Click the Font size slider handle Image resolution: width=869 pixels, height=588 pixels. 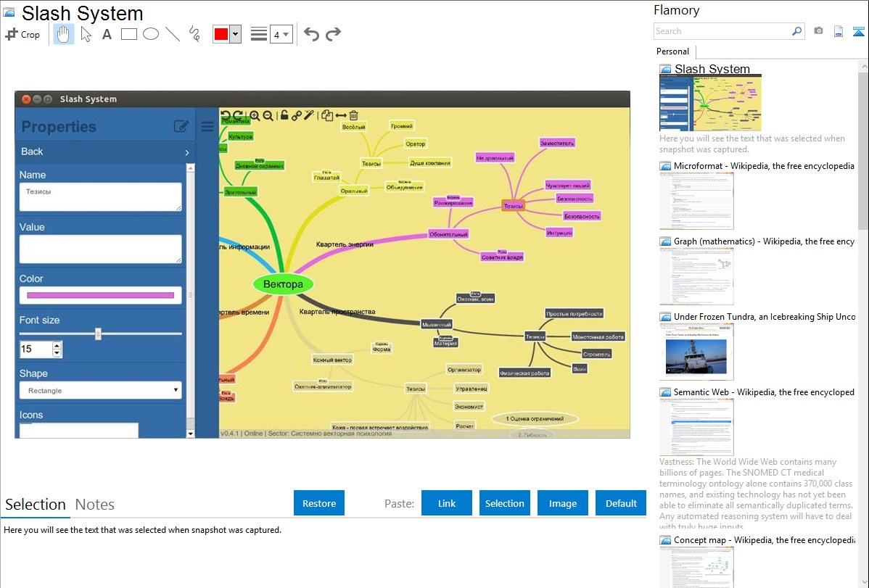(98, 334)
